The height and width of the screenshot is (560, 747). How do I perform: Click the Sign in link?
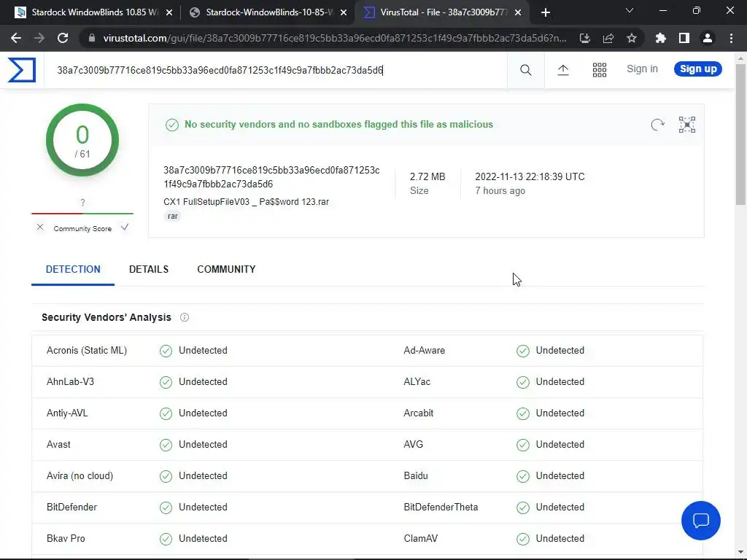pyautogui.click(x=642, y=69)
